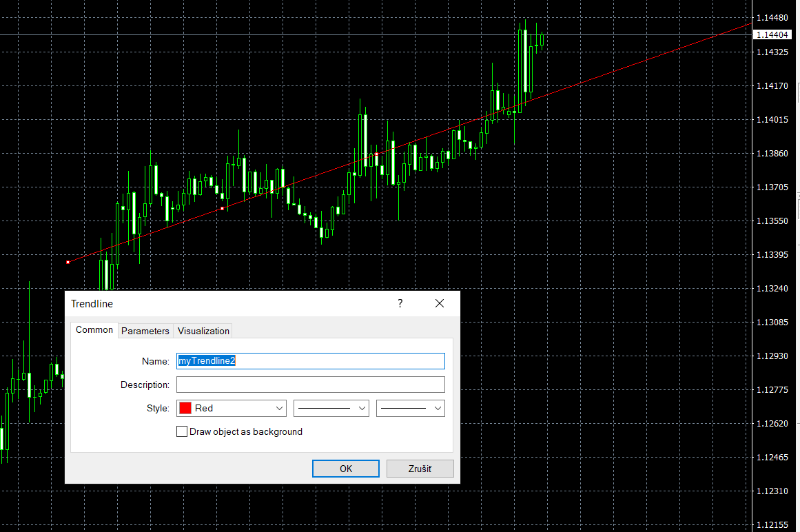
Task: Close the Trendline dialog
Action: (440, 303)
